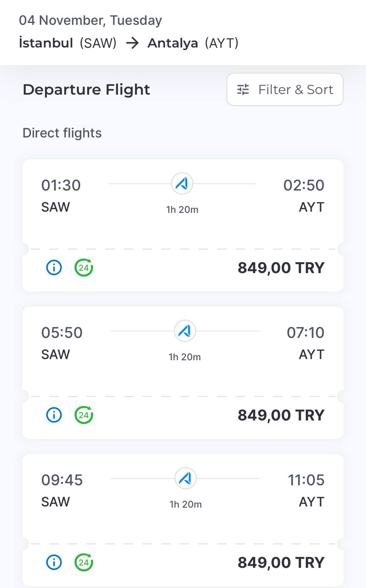Tap 24-hour icon on 09:45 flight
366x588 pixels.
84,562
